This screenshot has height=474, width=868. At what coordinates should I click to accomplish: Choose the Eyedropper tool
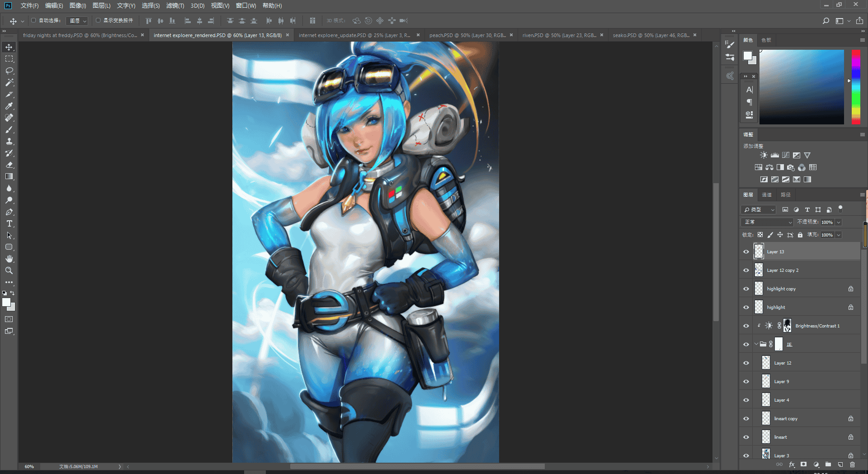(x=9, y=106)
